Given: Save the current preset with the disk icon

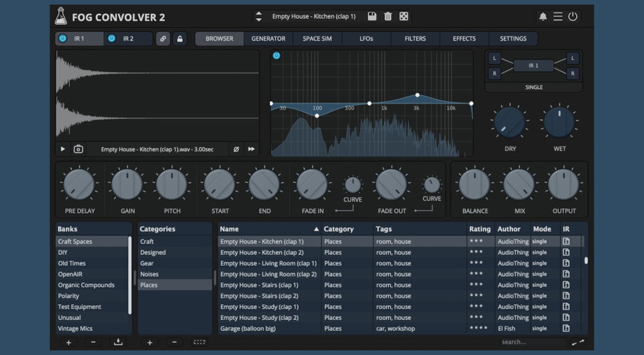Looking at the screenshot, I should (x=372, y=16).
